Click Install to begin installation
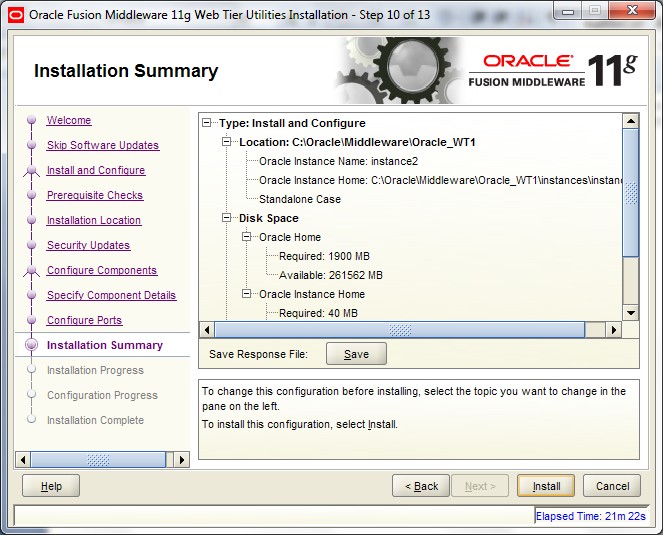Viewport: 663px width, 535px height. (546, 486)
